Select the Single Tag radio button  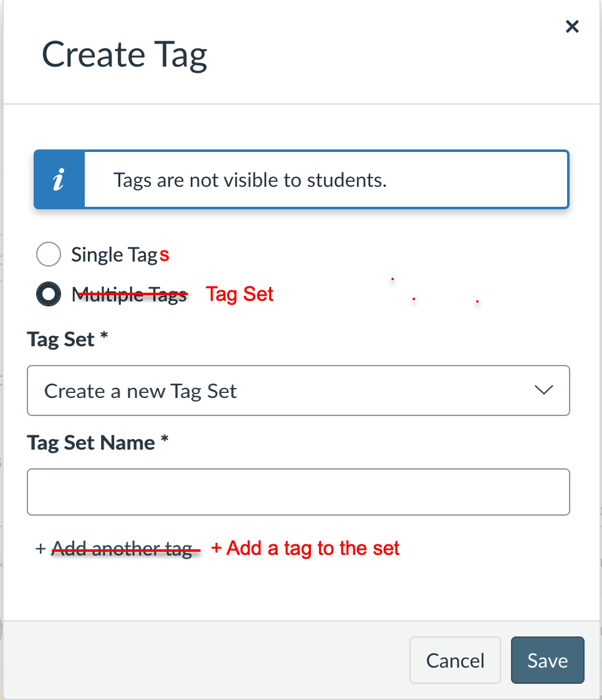click(x=49, y=254)
